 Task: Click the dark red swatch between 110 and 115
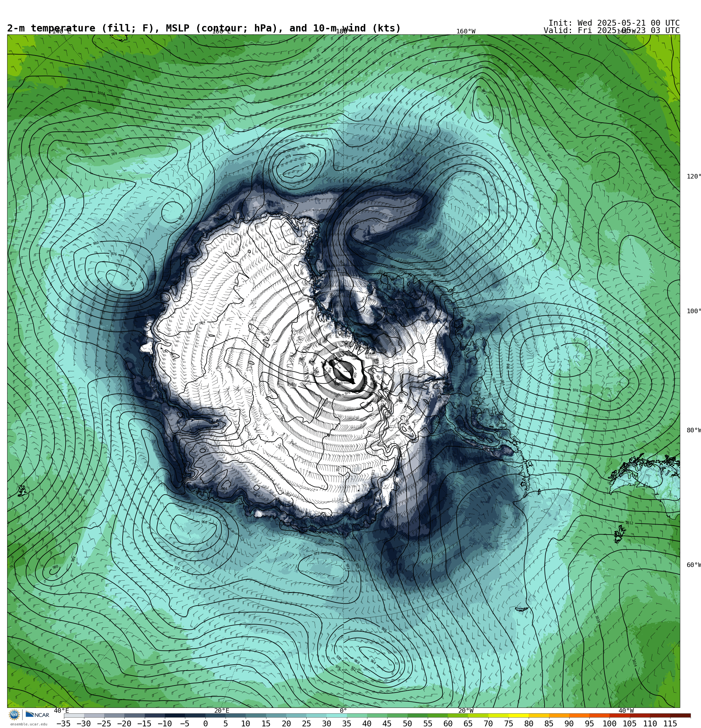[660, 716]
